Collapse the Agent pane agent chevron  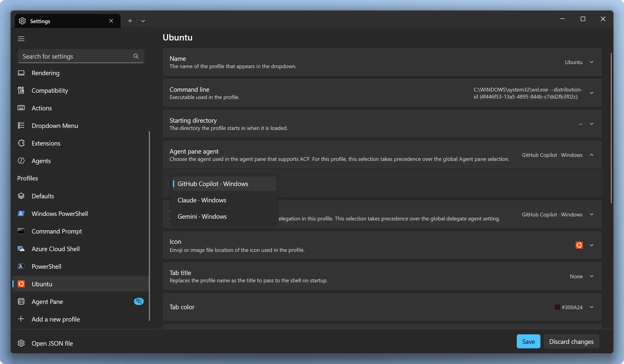592,155
